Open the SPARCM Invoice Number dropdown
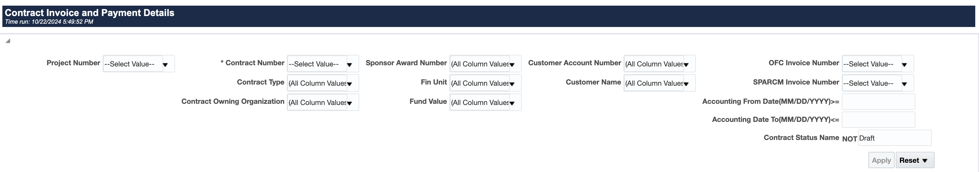The image size is (980, 172). click(904, 84)
